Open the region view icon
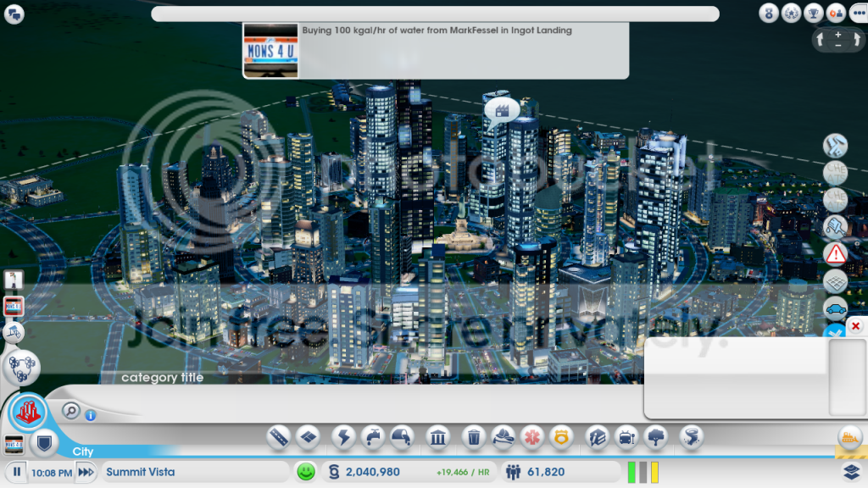Screen dimensions: 868x488 (22, 368)
